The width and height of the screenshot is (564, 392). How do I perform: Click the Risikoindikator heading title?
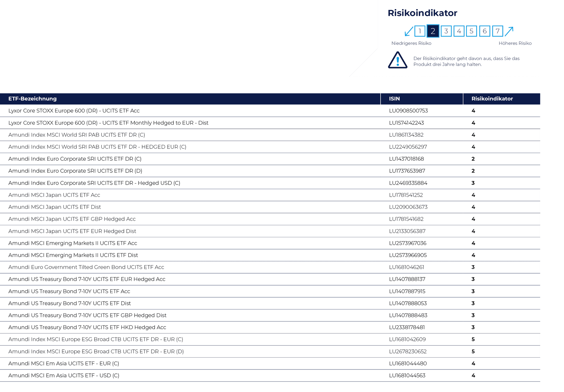422,13
